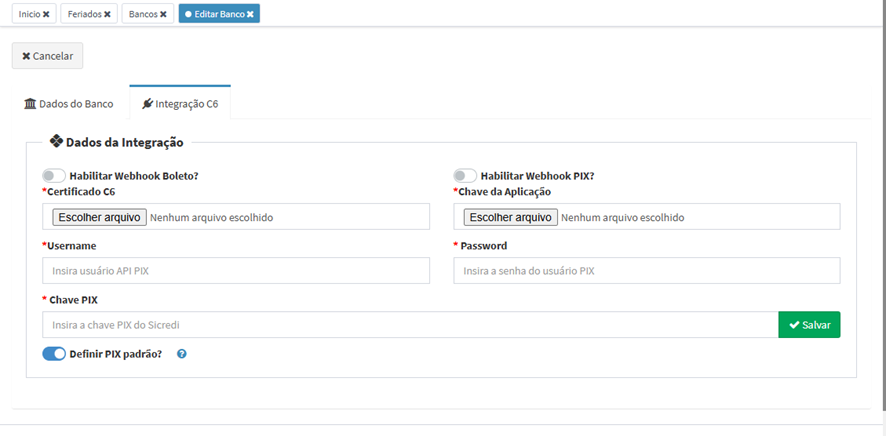Disable the Definir PIX padrão toggle
Viewport: 886px width, 436px height.
[54, 354]
